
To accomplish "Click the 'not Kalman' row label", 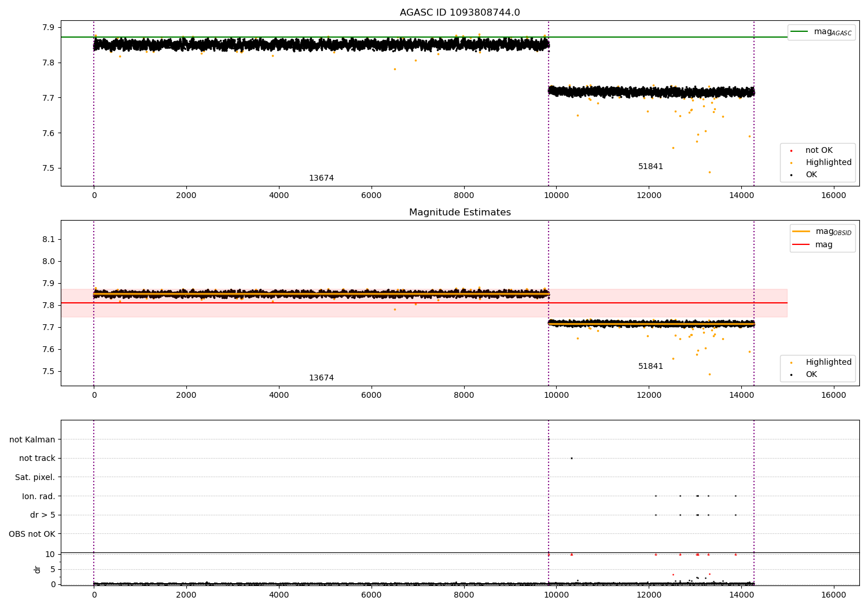I will point(32,440).
